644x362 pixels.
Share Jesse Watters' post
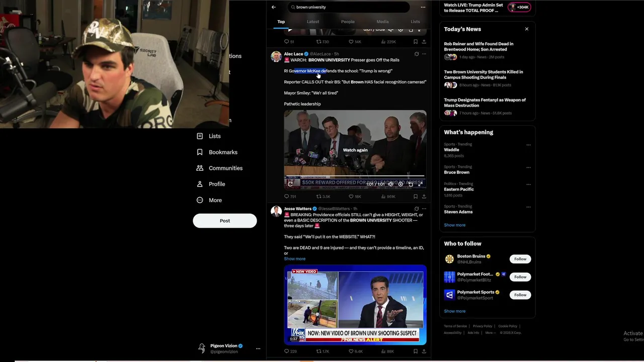[x=424, y=351]
